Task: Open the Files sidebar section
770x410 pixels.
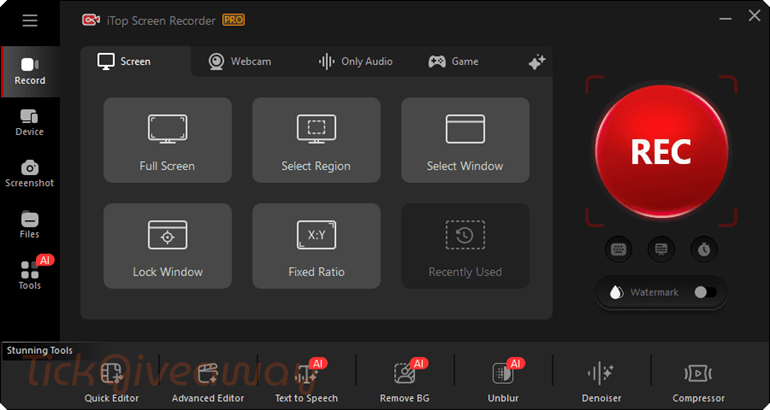Action: (x=29, y=225)
